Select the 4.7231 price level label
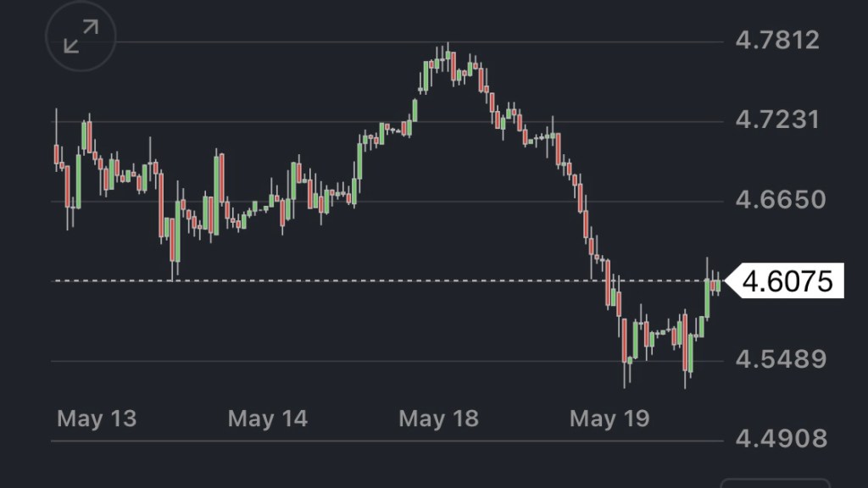 (x=776, y=119)
